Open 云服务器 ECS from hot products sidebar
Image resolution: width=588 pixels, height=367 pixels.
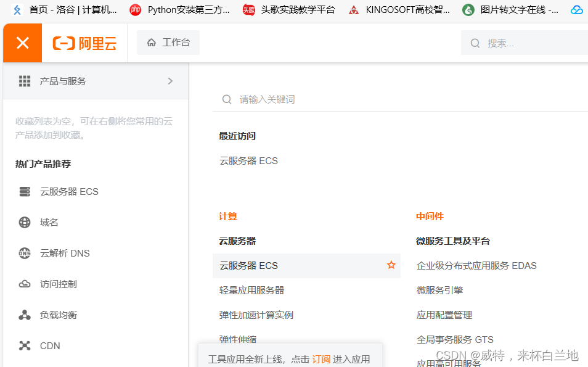pos(69,191)
